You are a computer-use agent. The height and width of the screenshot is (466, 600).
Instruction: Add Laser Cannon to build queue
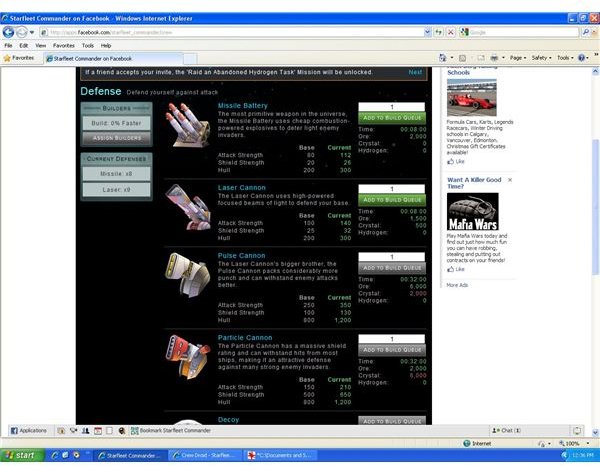click(x=392, y=200)
